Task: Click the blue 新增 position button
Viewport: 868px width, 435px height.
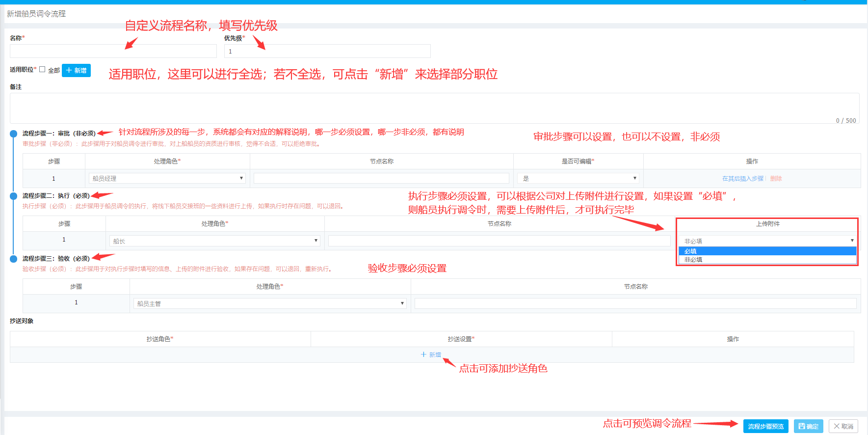Action: pyautogui.click(x=76, y=70)
